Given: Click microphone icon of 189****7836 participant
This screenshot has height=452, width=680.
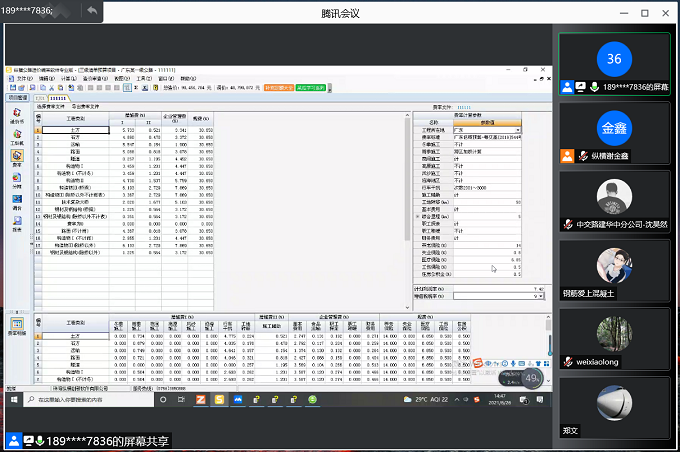Looking at the screenshot, I should (x=595, y=87).
